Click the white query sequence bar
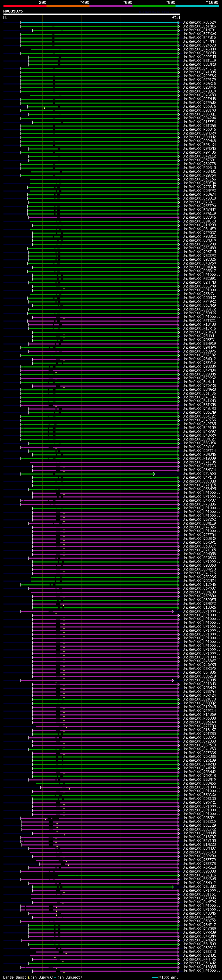The image size is (222, 980). point(92,14)
